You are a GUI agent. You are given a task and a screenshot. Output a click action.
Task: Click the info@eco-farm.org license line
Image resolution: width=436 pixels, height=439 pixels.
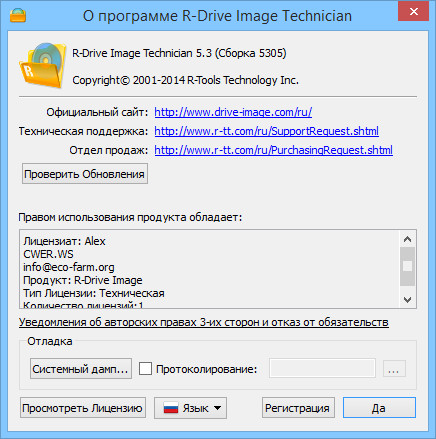click(x=69, y=267)
